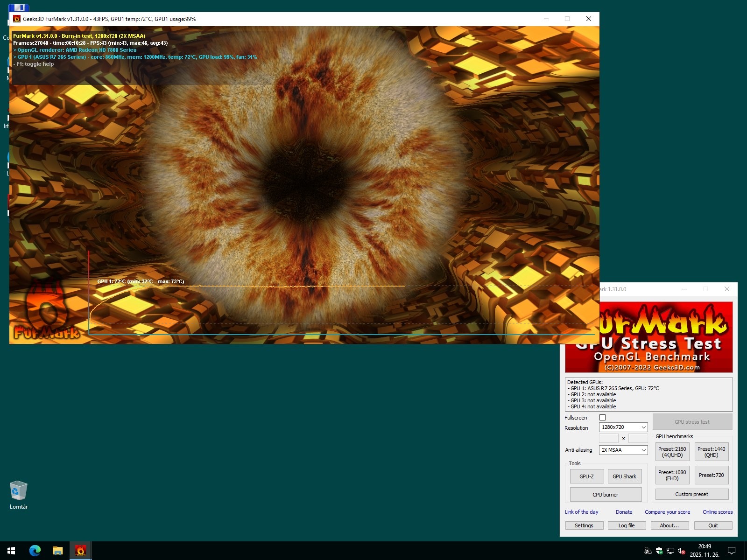Click the GPU 1 core/mem/temp overlay line

[135, 57]
